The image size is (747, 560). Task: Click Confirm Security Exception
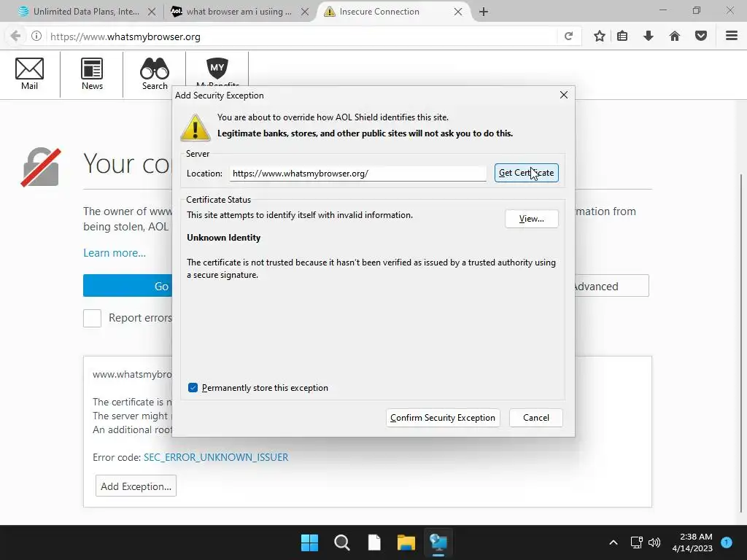443,418
